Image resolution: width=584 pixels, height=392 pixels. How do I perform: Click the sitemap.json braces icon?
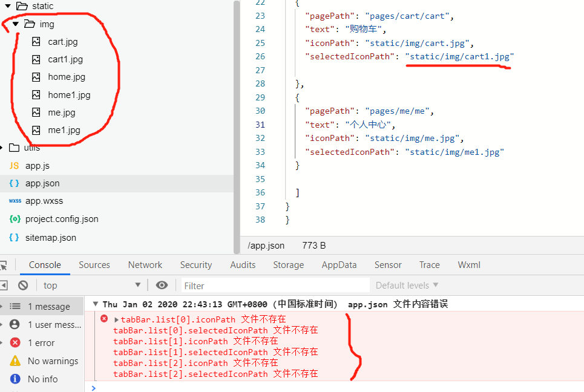(14, 238)
